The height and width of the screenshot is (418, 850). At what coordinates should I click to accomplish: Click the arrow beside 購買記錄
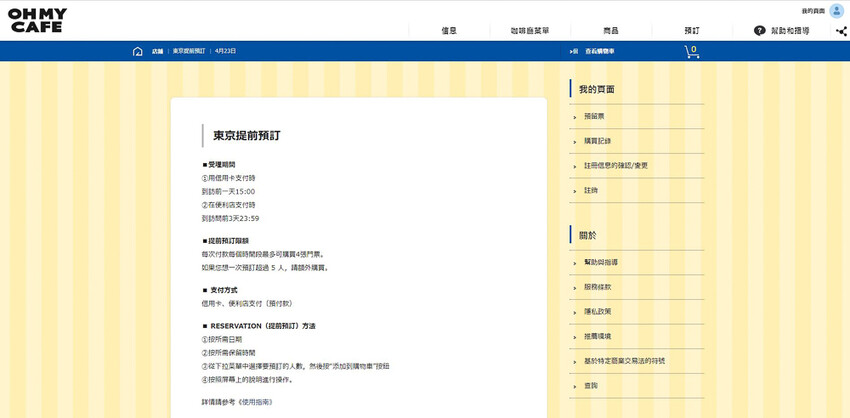[575, 141]
